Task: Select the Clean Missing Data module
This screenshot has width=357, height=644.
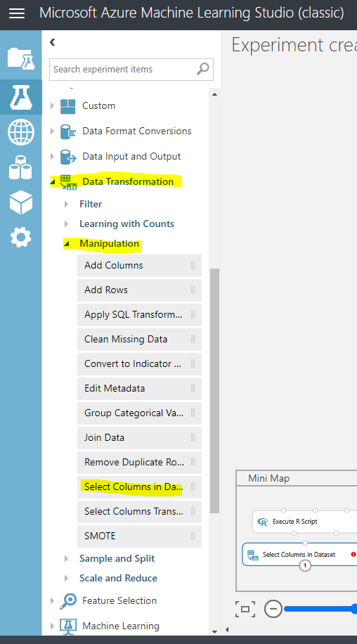Action: 140,340
